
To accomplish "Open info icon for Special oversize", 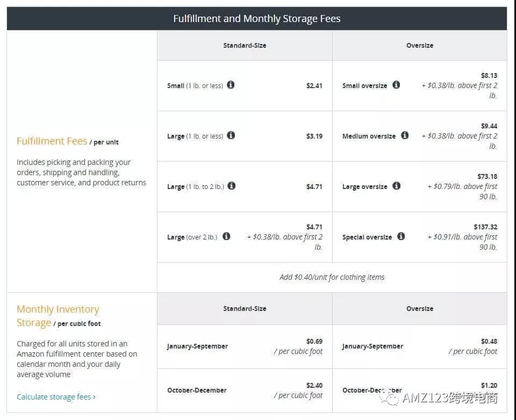I will (401, 236).
